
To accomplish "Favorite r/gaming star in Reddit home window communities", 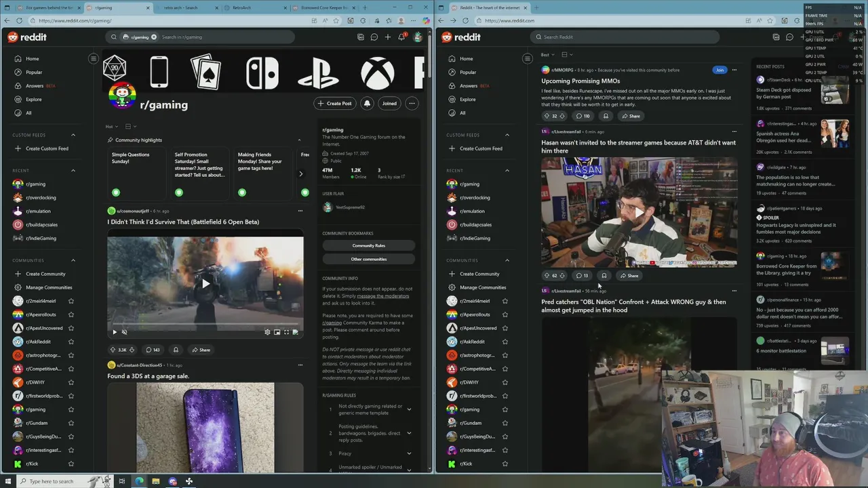I will tap(505, 409).
